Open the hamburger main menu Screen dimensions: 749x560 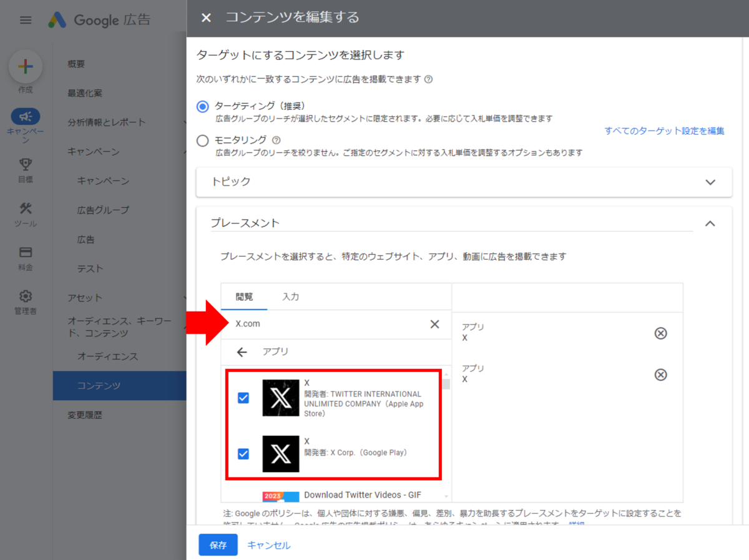pyautogui.click(x=26, y=20)
